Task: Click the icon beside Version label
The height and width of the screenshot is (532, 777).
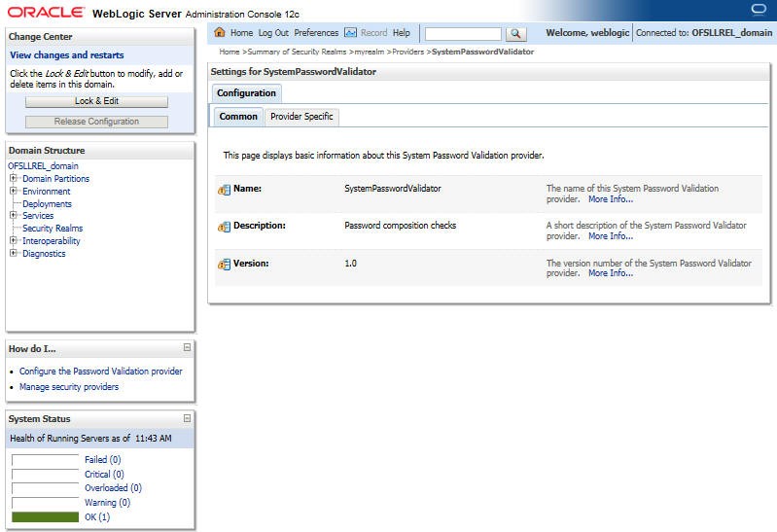Action: click(224, 265)
